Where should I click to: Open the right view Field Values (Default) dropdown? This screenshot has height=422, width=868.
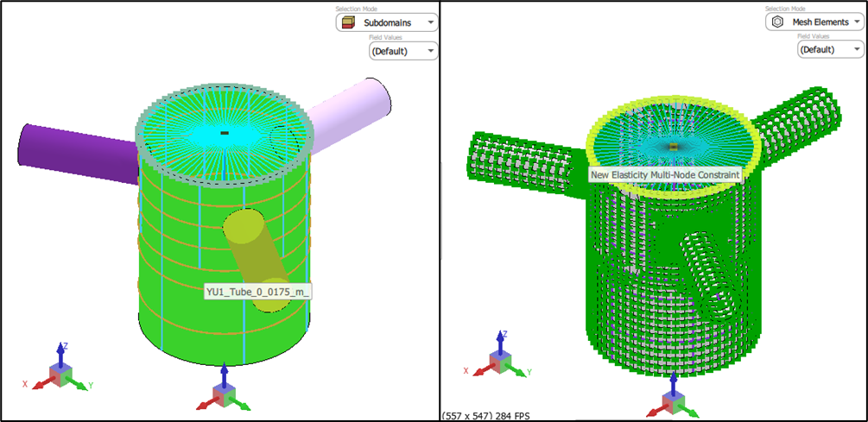click(x=830, y=49)
